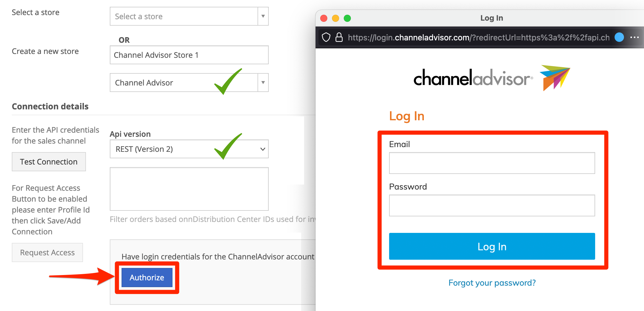Viewport: 644px width, 311px height.
Task: Expand the Channel Advisor channel dropdown
Action: [263, 83]
